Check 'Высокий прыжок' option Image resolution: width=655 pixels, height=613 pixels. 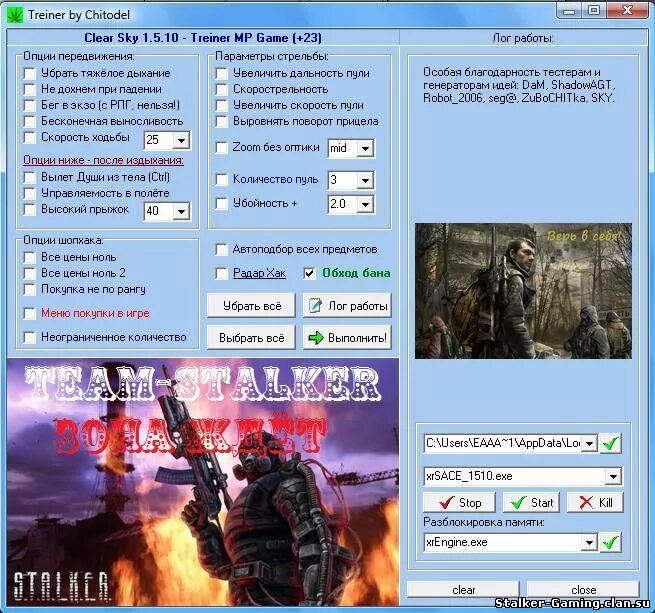click(30, 209)
